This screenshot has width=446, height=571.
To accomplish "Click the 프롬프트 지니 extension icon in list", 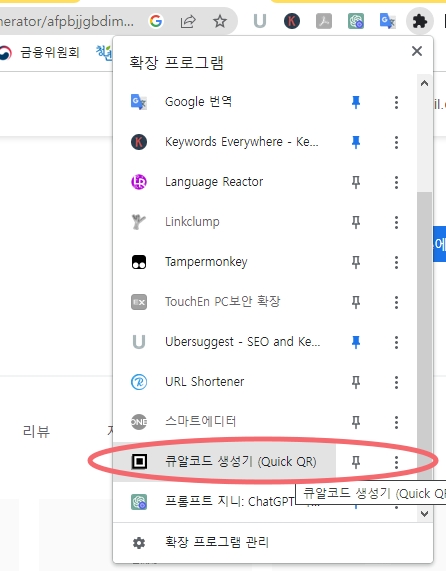I will (x=139, y=502).
